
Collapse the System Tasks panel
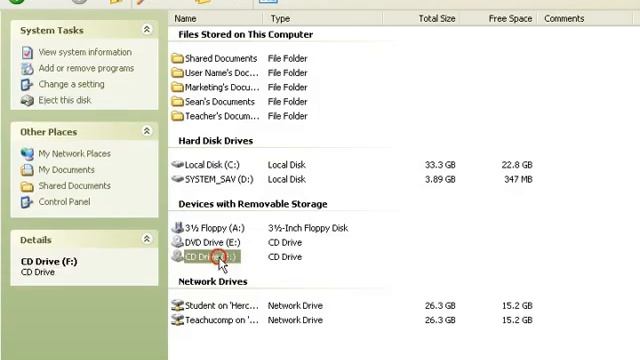point(147,29)
